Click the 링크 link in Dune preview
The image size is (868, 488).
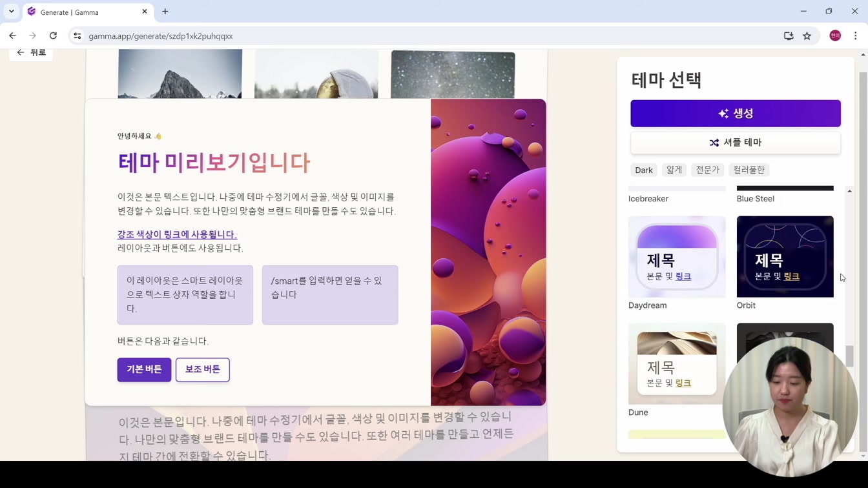click(683, 383)
